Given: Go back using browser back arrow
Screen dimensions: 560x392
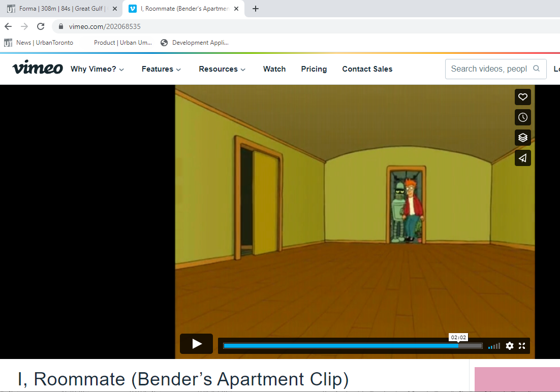Looking at the screenshot, I should 8,26.
